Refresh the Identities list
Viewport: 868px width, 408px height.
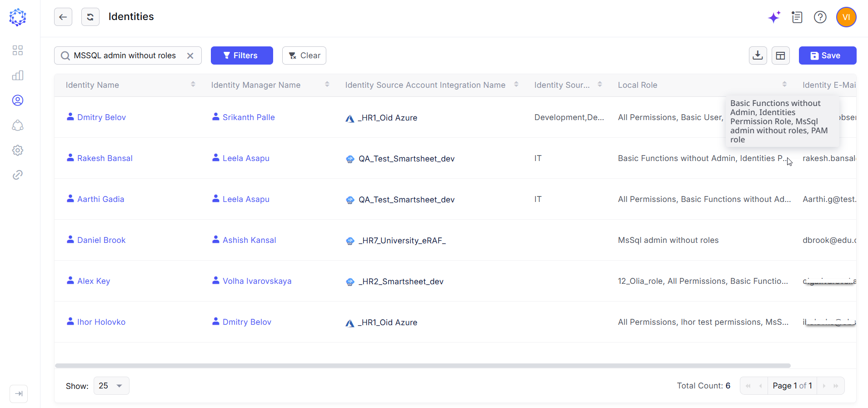(x=90, y=17)
